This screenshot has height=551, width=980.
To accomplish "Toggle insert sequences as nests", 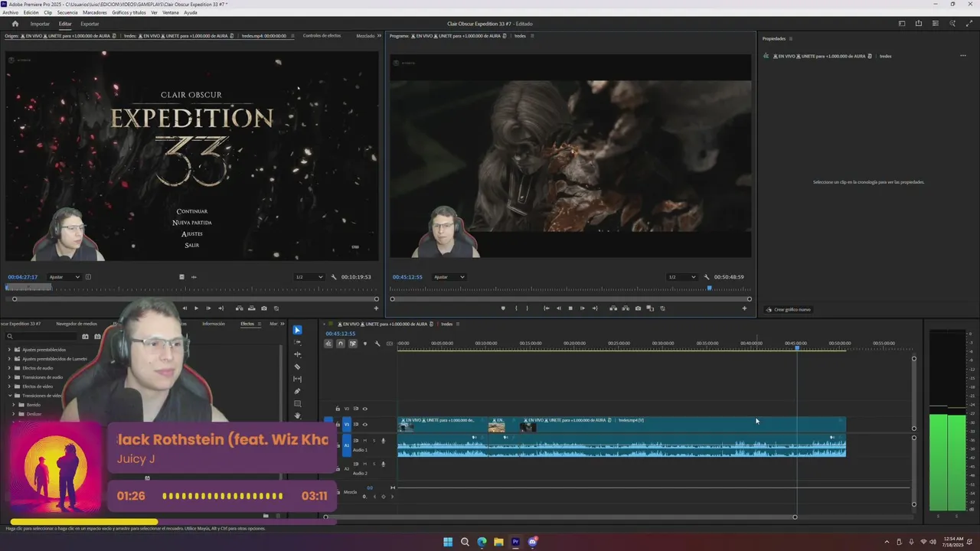I will point(328,344).
